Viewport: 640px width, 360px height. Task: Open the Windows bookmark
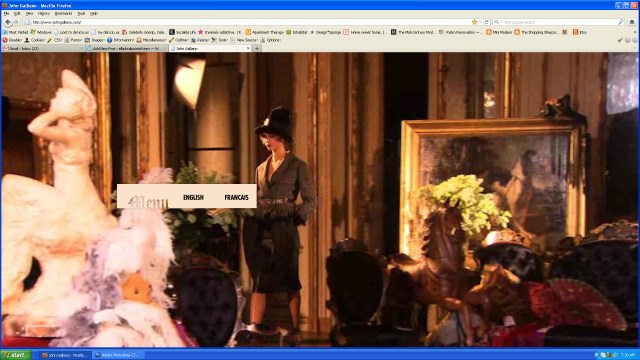point(41,32)
